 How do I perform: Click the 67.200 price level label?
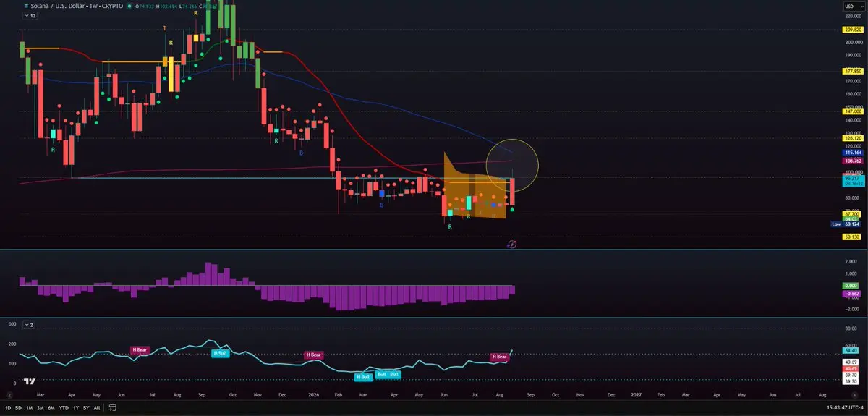[852, 214]
